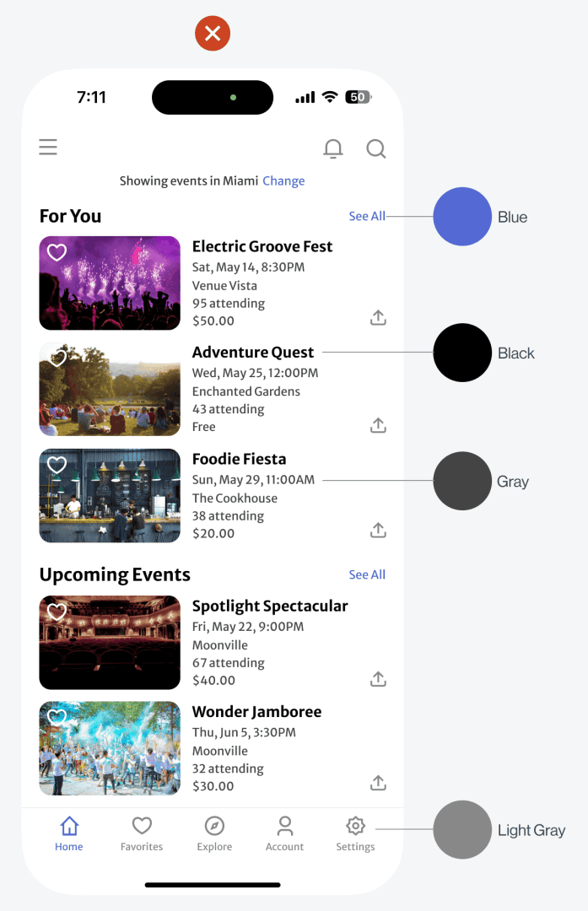Go to the Account tab
This screenshot has height=911, width=588.
tap(284, 833)
